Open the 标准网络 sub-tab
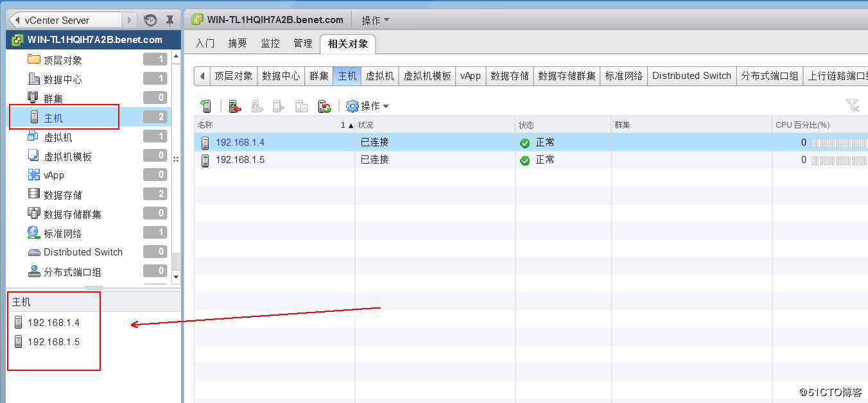 (624, 76)
